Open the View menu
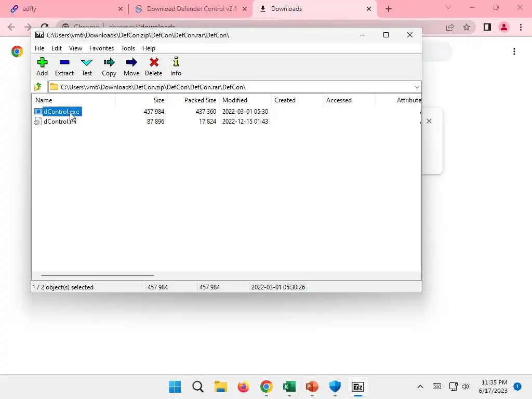Screen dimensions: 532x399 [x=76, y=48]
